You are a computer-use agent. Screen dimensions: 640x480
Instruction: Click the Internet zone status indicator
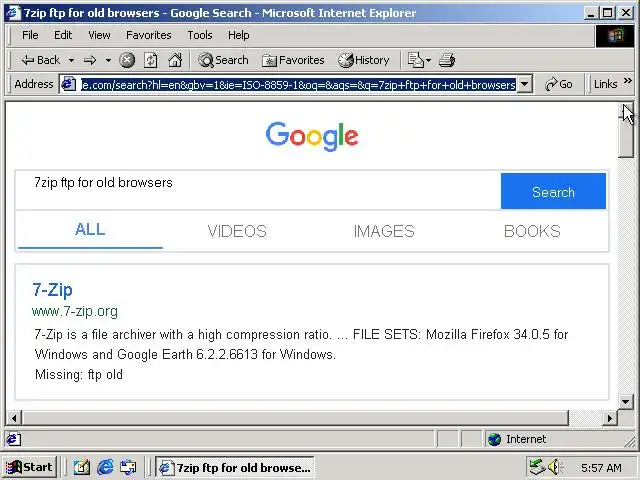point(517,439)
